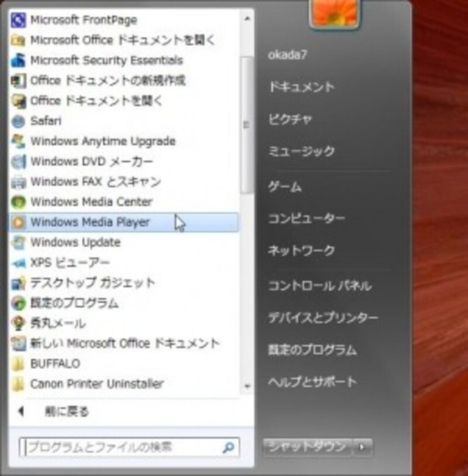Open the BUFFALO folder icon

coord(18,364)
